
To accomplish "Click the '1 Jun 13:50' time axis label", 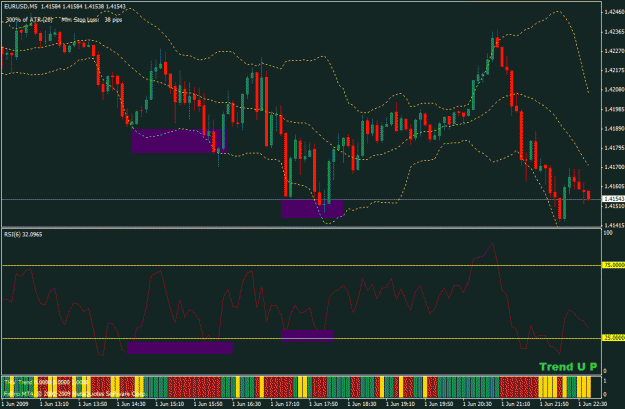I will [93, 404].
